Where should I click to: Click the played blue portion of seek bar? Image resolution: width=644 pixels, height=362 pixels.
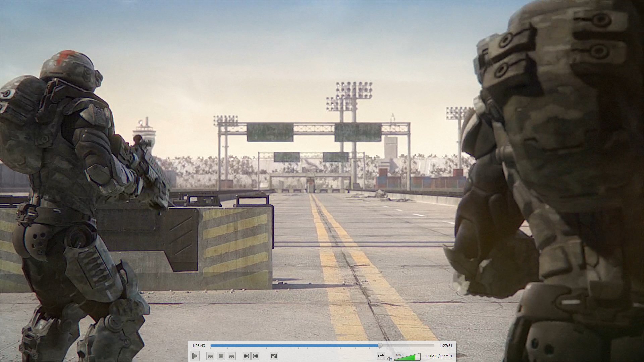[295, 345]
